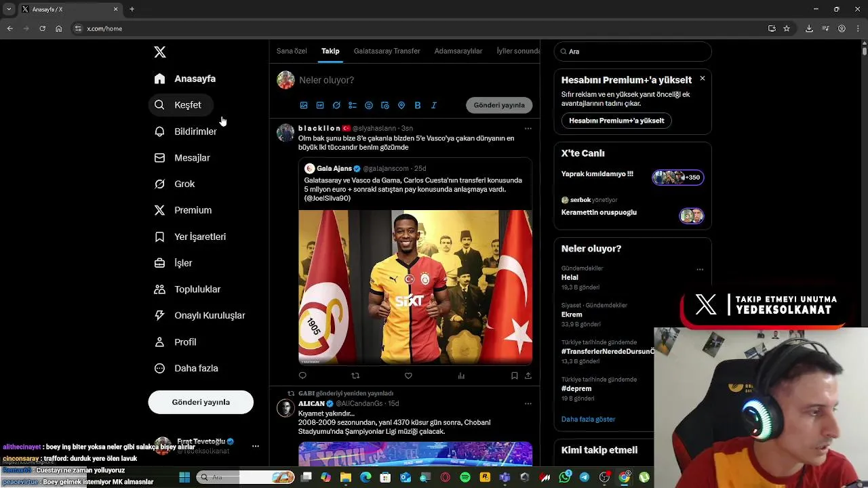Click the sidebar Gönderi yayınla button
The height and width of the screenshot is (488, 868).
coord(201,402)
